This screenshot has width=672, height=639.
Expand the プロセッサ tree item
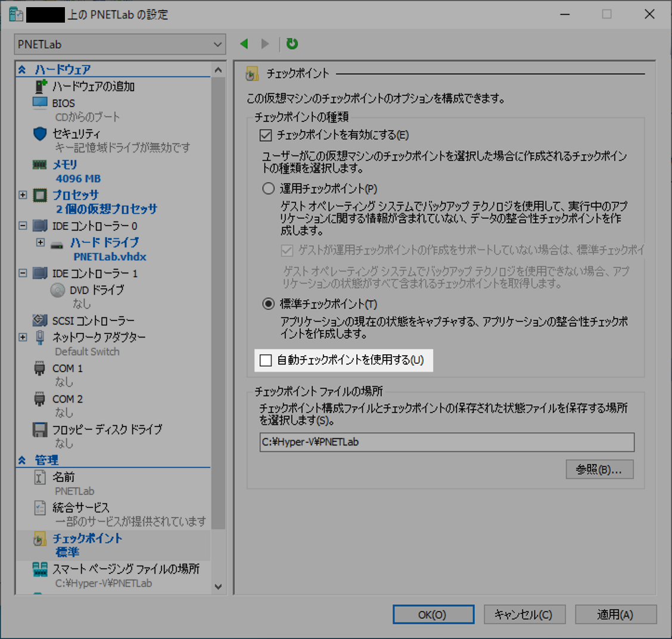point(23,195)
